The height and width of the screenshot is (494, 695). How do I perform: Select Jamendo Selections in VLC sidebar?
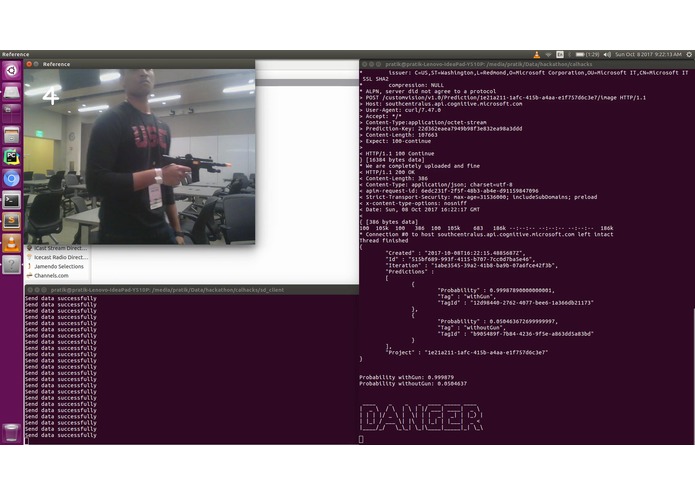55,267
